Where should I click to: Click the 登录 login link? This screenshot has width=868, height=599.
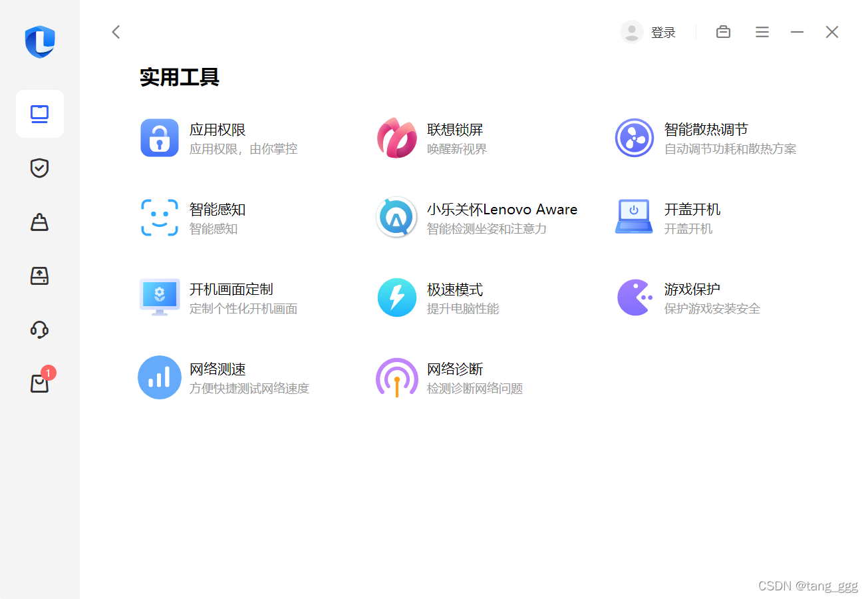663,33
